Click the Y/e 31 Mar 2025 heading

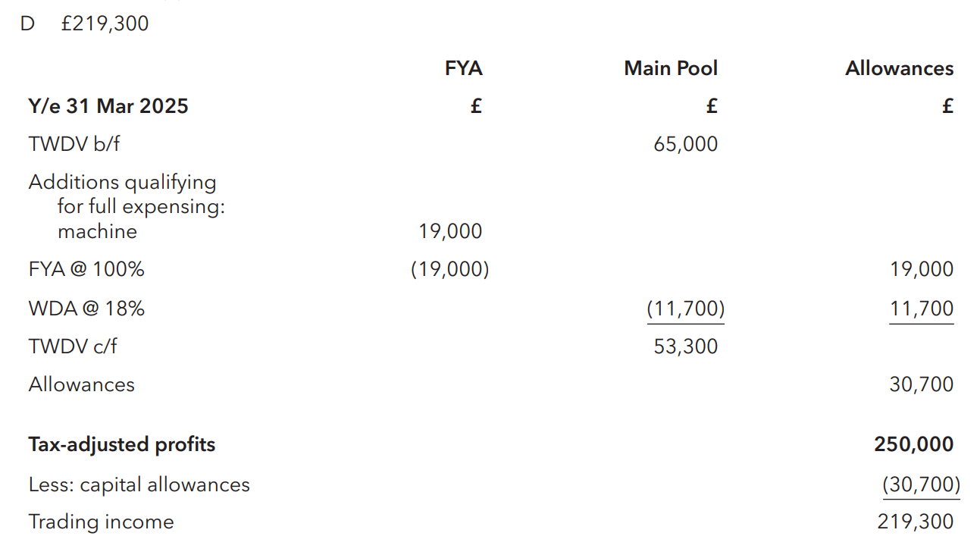tap(108, 106)
